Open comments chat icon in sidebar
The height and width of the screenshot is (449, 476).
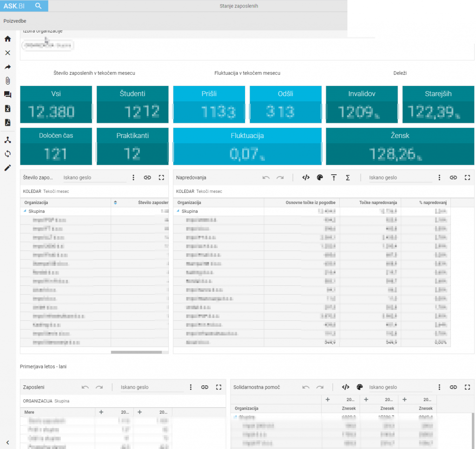tap(7, 95)
